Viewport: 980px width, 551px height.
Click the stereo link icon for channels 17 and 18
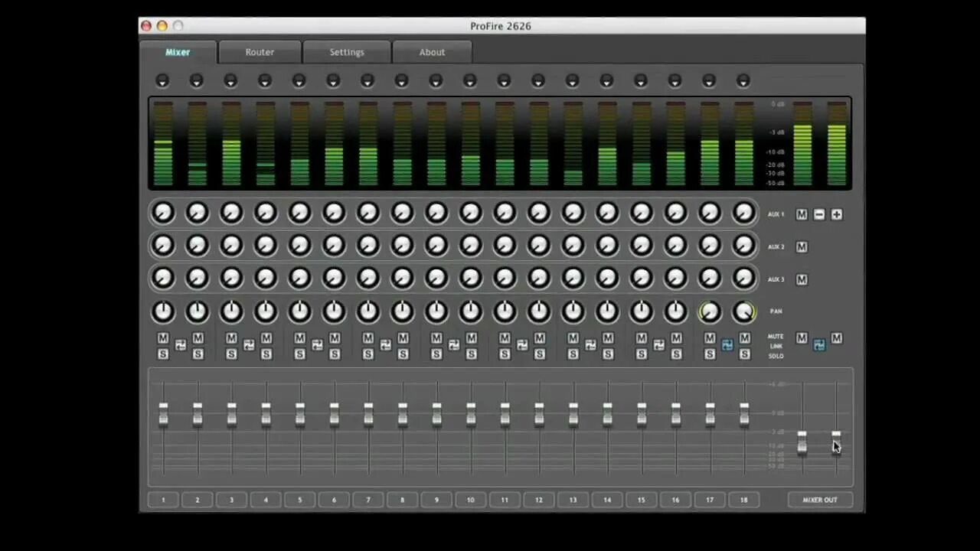pos(727,344)
